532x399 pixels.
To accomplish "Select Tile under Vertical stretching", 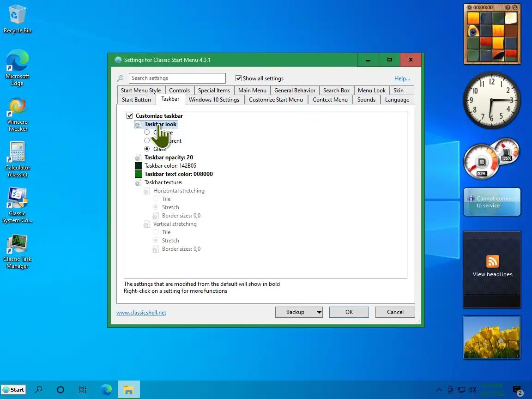I will 155,232.
